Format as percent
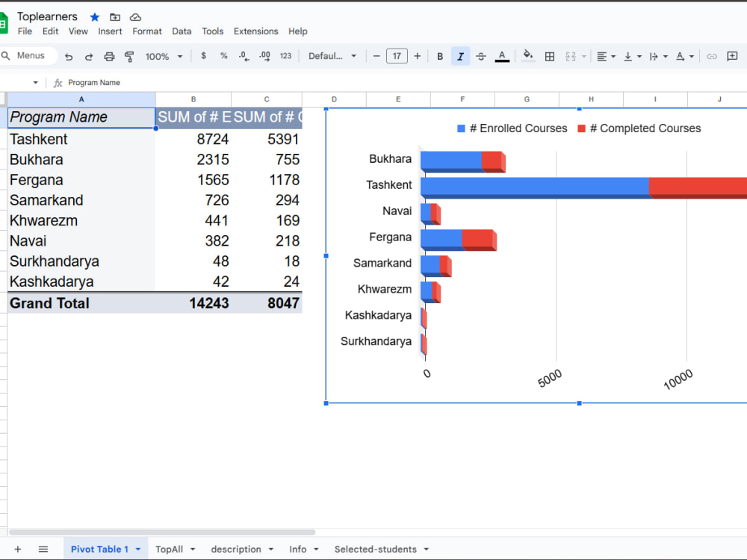This screenshot has height=560, width=747. [223, 56]
